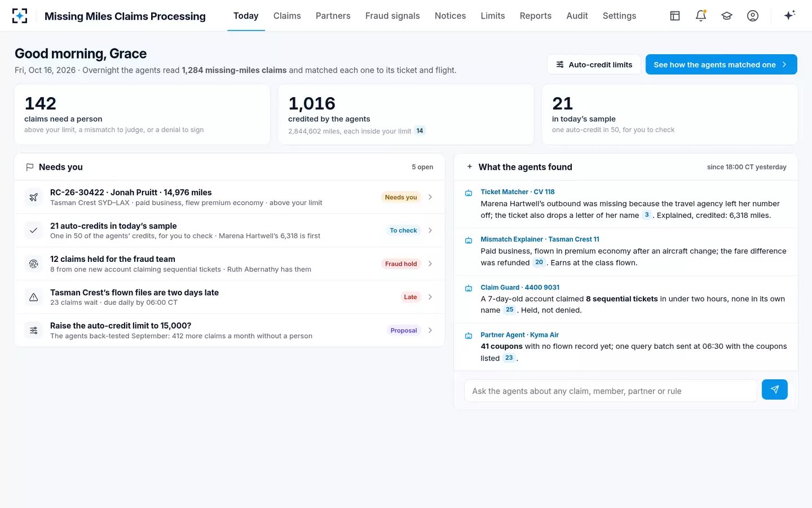Image resolution: width=812 pixels, height=508 pixels.
Task: Open the Settings tab
Action: coord(619,16)
